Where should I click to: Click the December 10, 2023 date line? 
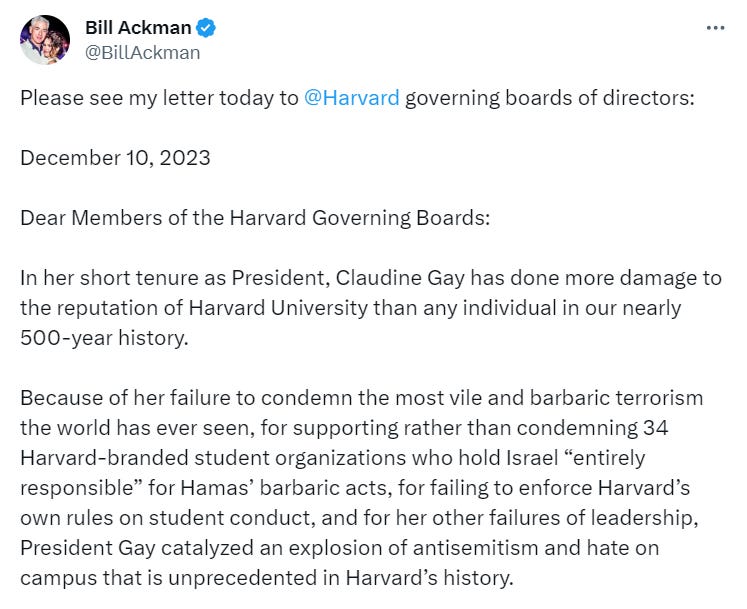114,158
